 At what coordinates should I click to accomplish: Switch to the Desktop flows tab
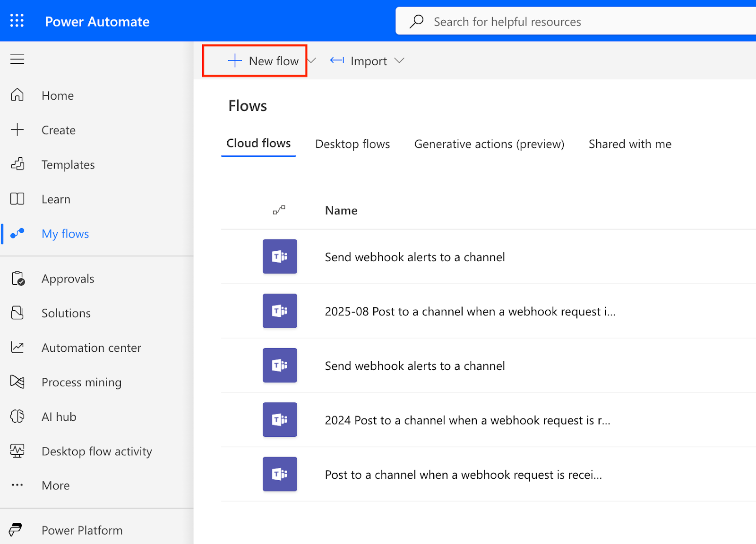[352, 144]
